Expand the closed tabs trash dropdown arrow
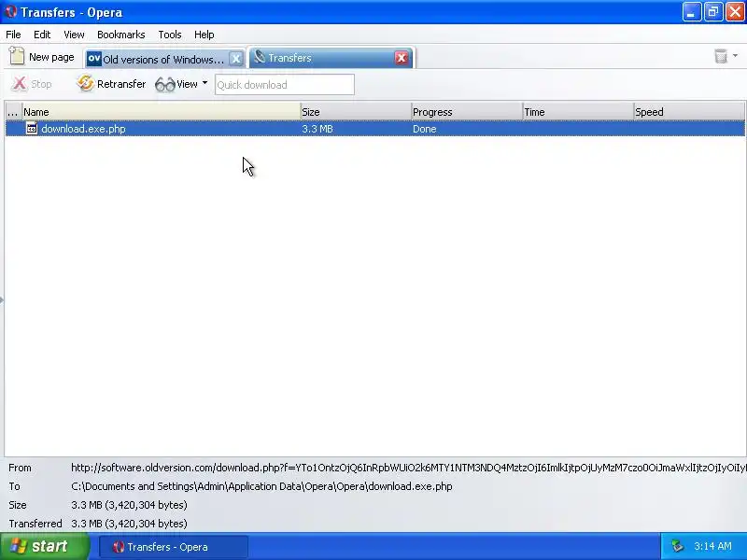 click(x=735, y=56)
